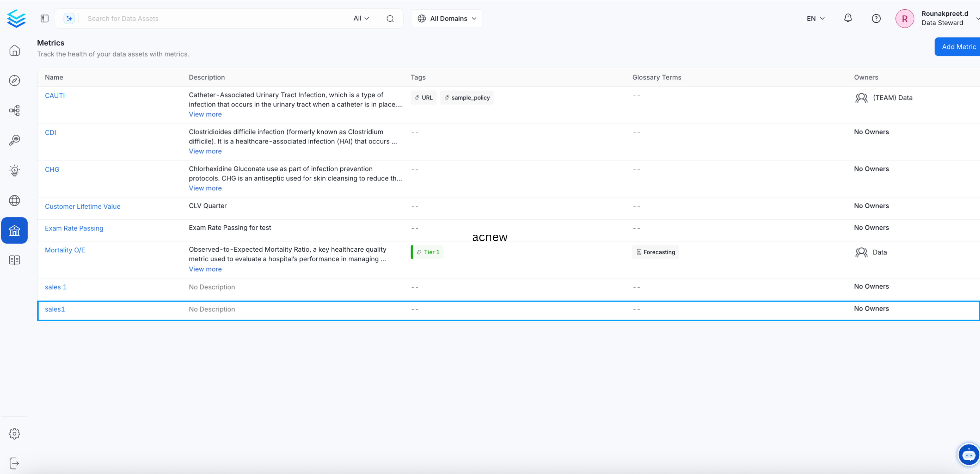Click the Logout icon in sidebar
The height and width of the screenshot is (474, 980).
pos(14,463)
